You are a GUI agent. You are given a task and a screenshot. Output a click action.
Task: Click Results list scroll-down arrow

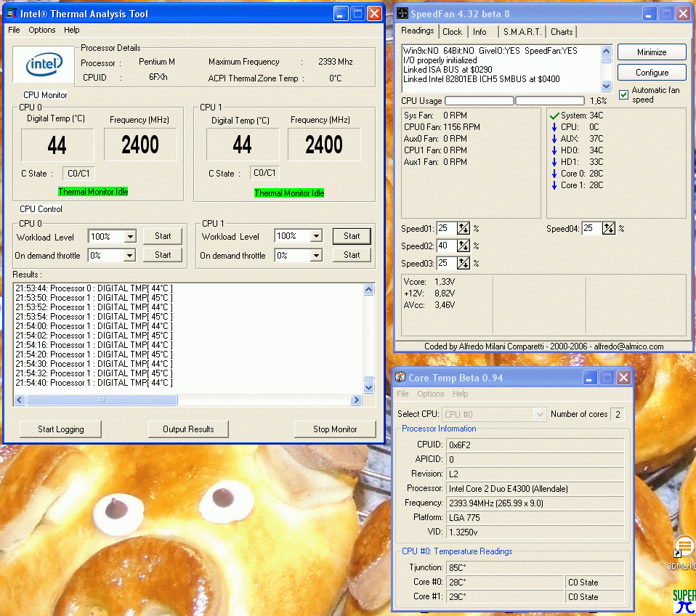coord(368,387)
